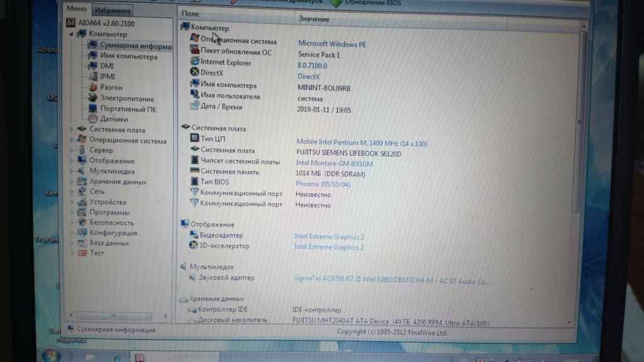Expand the Отображение tree node
This screenshot has width=644, height=362.
pyautogui.click(x=72, y=161)
